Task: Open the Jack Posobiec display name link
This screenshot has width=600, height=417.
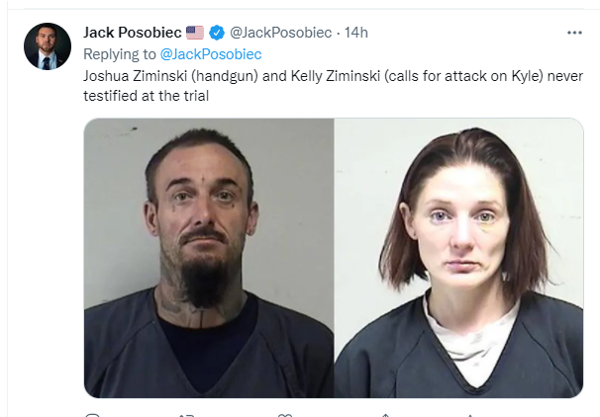Action: tap(132, 33)
